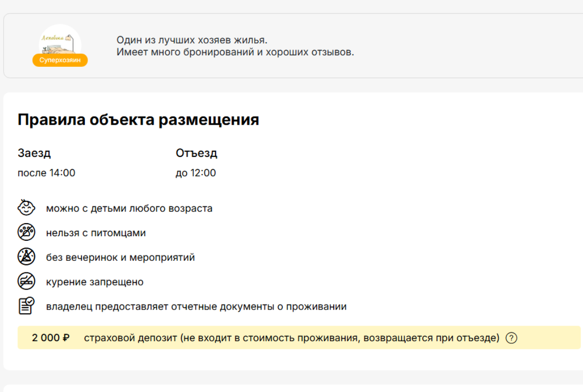This screenshot has height=392, width=583.
Task: Click the 'Правила объекта размещения' heading
Action: click(138, 120)
